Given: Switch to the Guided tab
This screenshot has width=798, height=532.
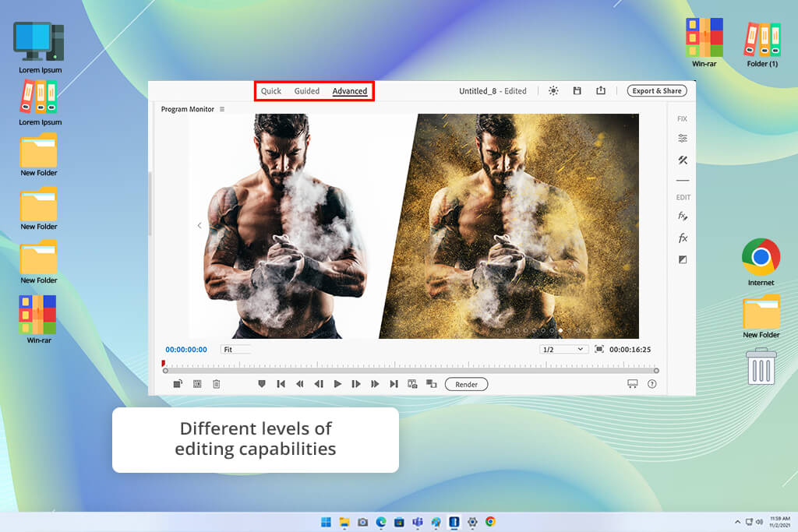Looking at the screenshot, I should pyautogui.click(x=307, y=91).
